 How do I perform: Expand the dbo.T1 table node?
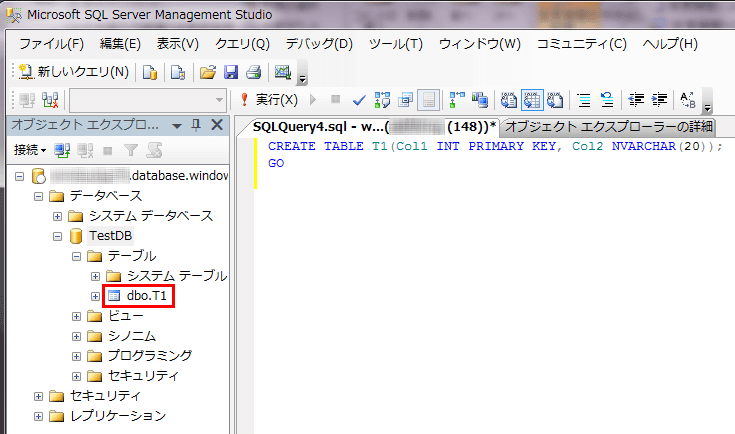(x=95, y=296)
